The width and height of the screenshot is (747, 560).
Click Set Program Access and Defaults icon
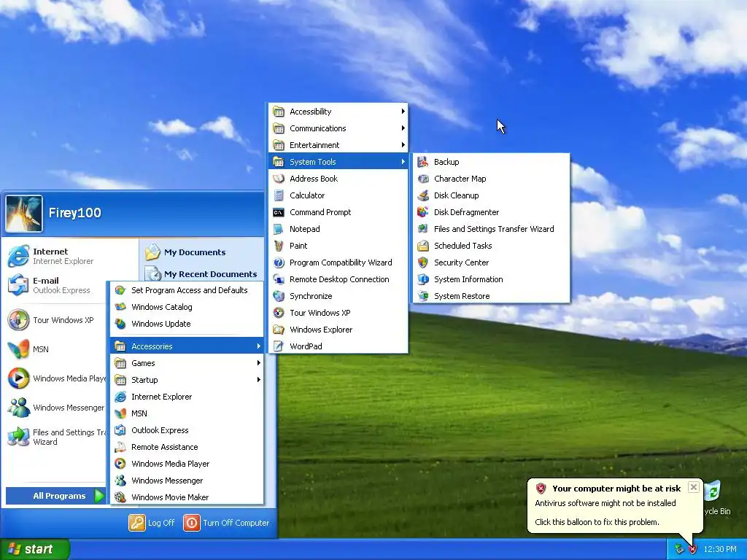[x=120, y=290]
